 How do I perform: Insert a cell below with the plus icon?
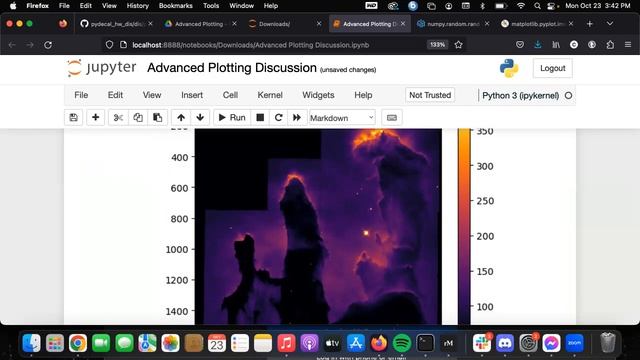(96, 118)
